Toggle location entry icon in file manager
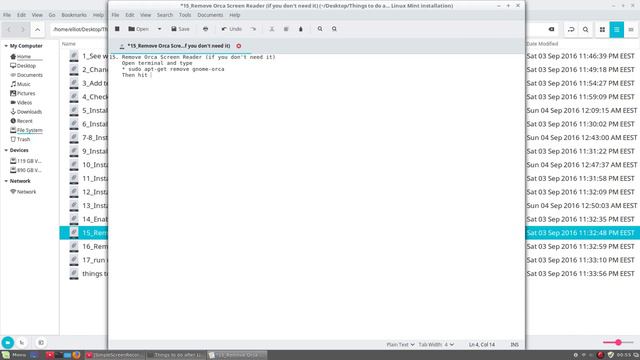 [x=571, y=29]
